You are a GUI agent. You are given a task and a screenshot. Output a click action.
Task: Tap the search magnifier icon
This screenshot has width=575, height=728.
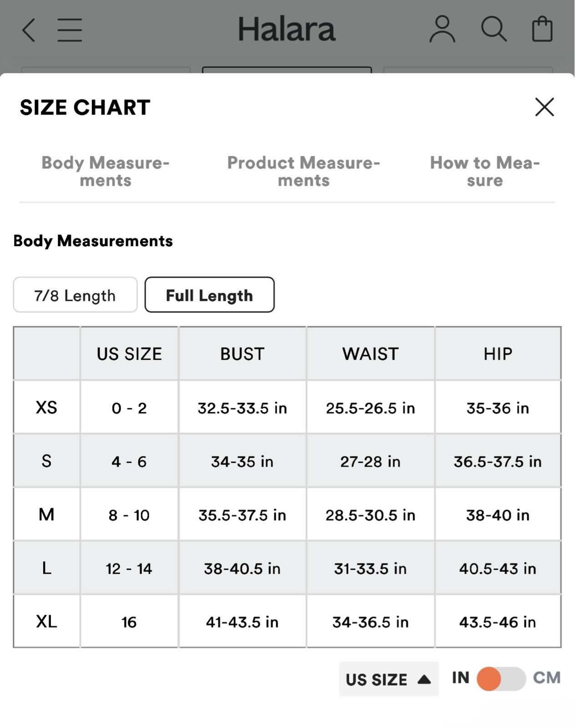[494, 30]
